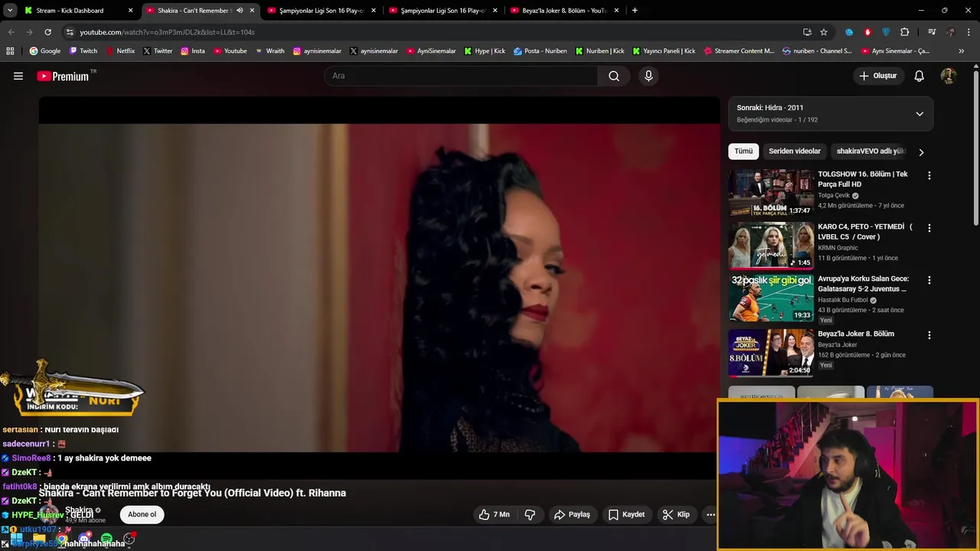Open the Shakira channel name link

pyautogui.click(x=79, y=510)
